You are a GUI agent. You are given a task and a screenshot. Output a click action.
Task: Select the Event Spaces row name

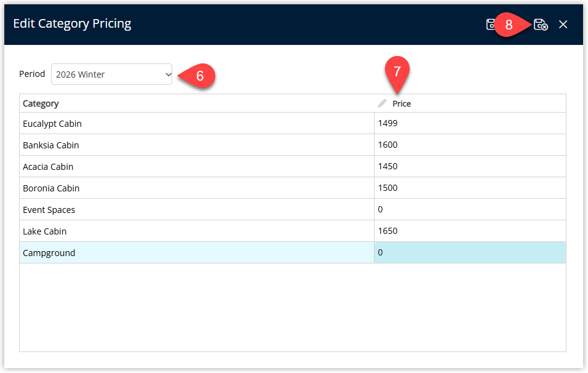(x=49, y=210)
